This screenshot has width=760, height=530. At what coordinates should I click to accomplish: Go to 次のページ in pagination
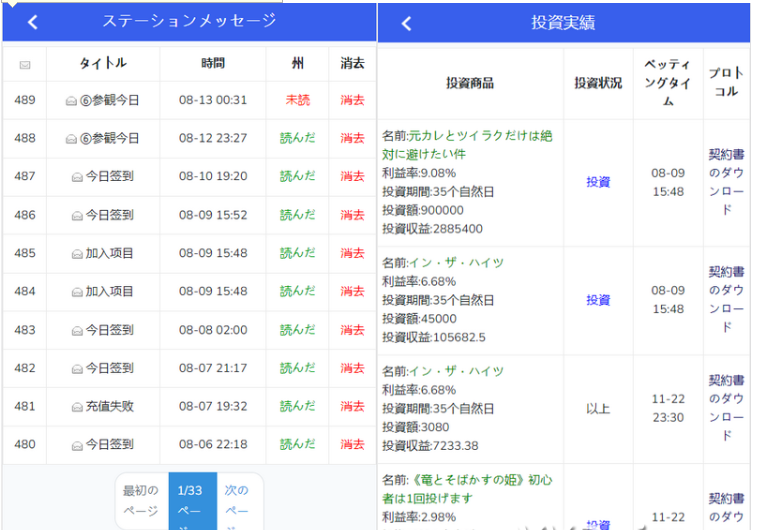(237, 499)
